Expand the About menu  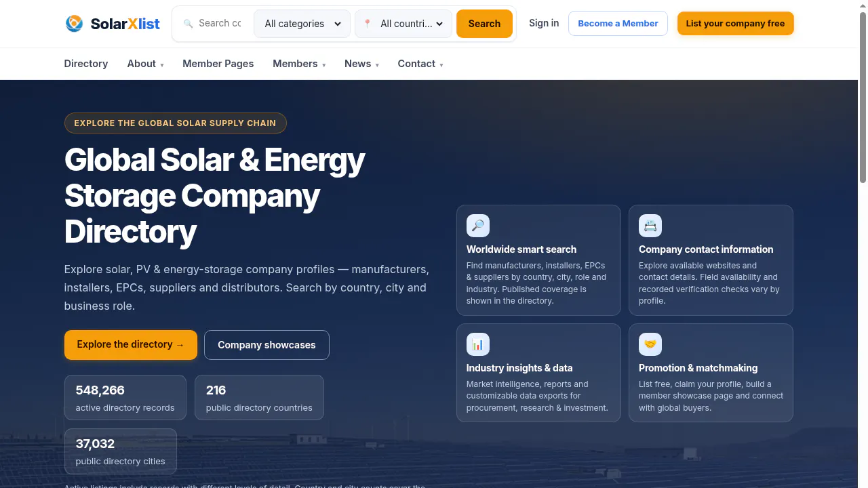coord(145,64)
